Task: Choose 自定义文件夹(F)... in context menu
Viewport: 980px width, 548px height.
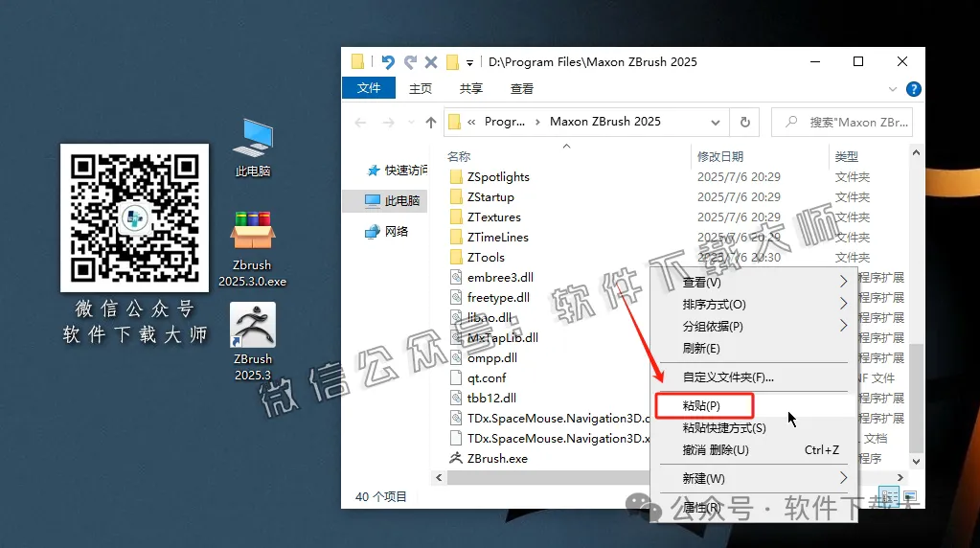Action: tap(754, 377)
